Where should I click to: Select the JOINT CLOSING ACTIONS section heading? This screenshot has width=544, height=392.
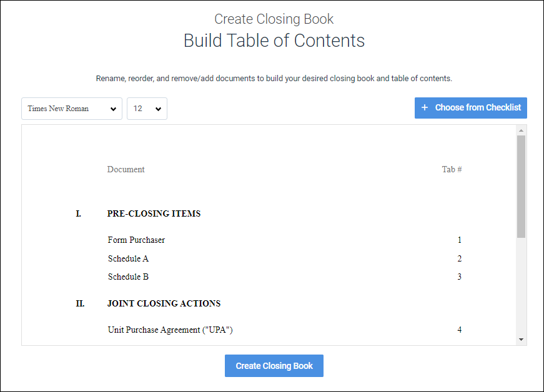click(164, 303)
